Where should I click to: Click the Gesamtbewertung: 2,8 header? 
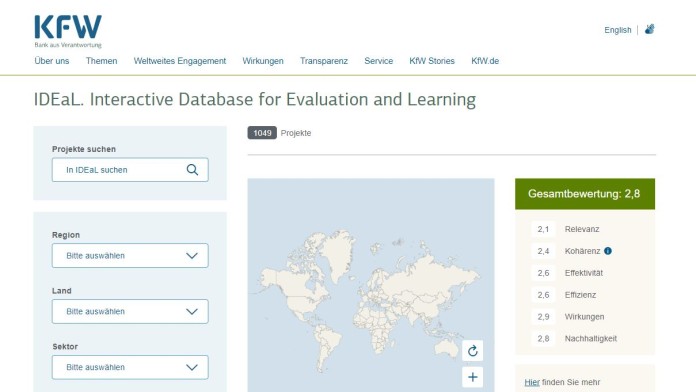(585, 194)
